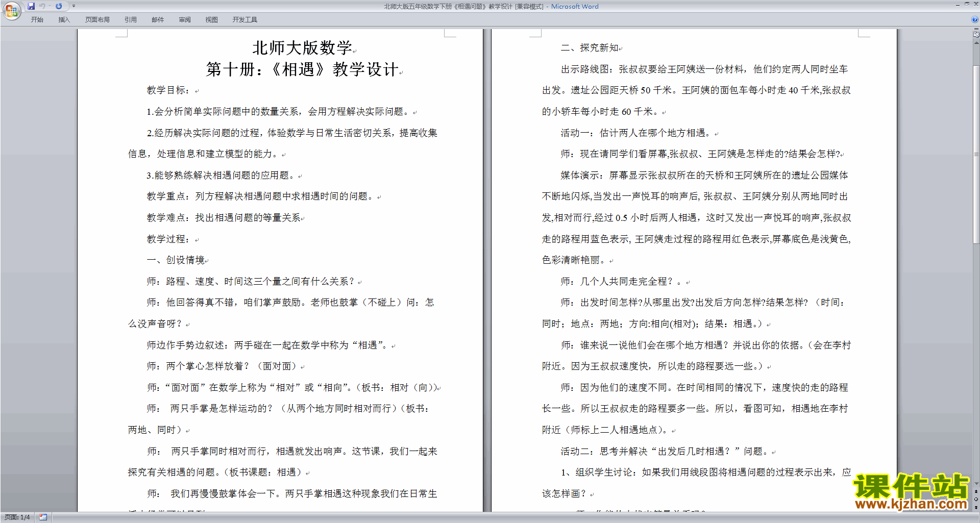
Task: Click the next page browse button
Action: click(x=976, y=508)
